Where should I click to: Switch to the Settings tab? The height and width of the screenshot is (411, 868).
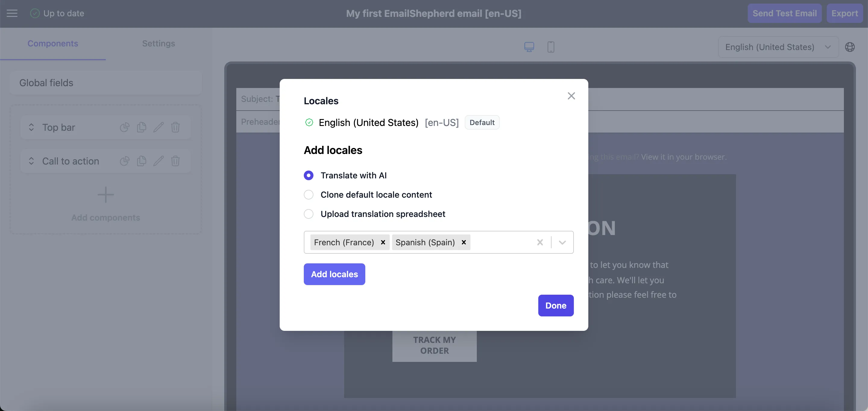[x=158, y=43]
